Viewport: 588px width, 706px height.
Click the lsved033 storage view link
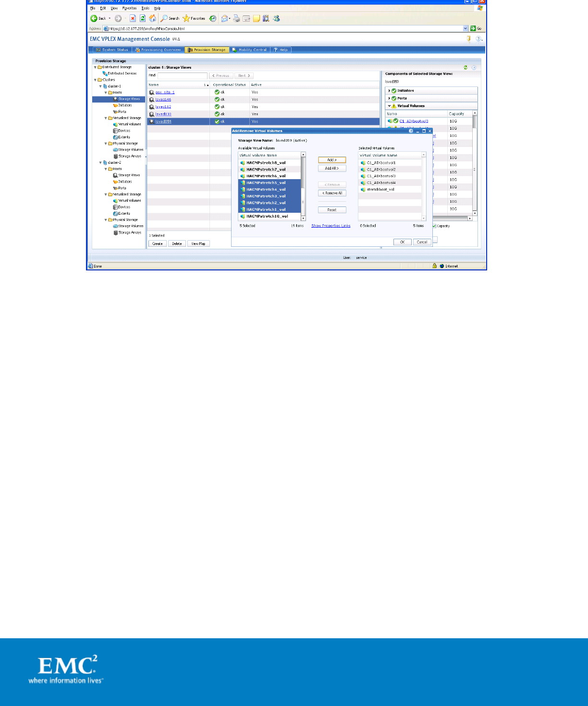pos(163,114)
